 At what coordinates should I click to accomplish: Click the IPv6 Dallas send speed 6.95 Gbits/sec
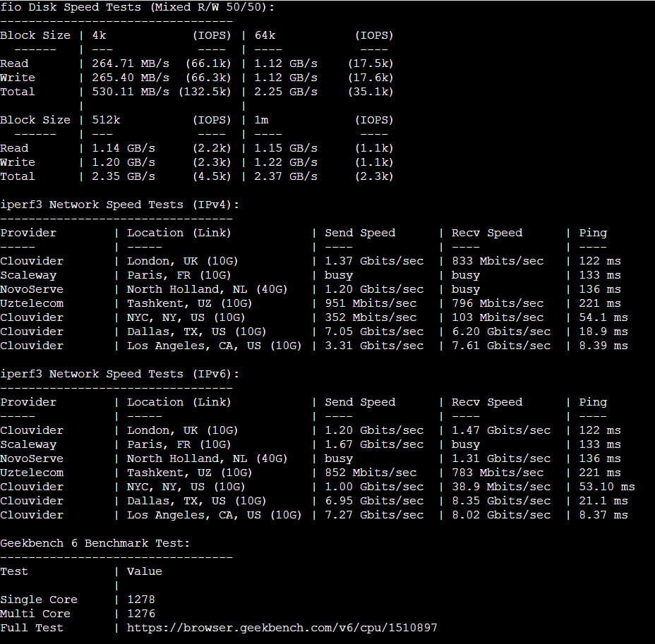pyautogui.click(x=374, y=502)
